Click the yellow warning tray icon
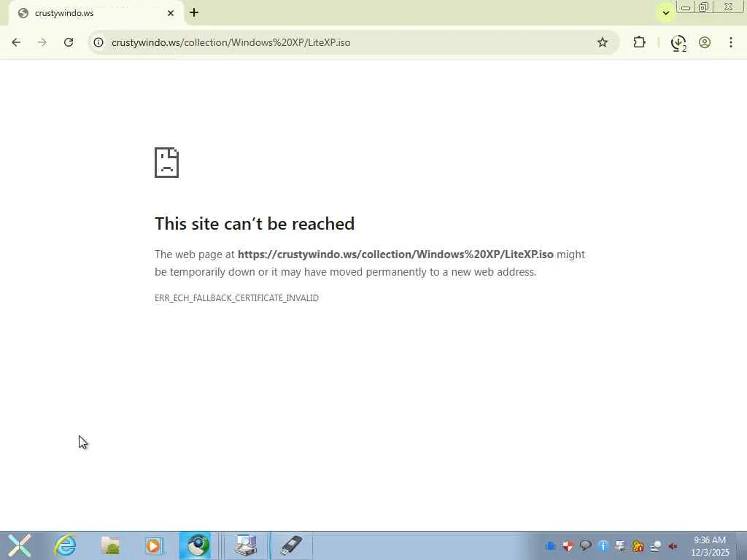The image size is (747, 560). click(x=638, y=546)
